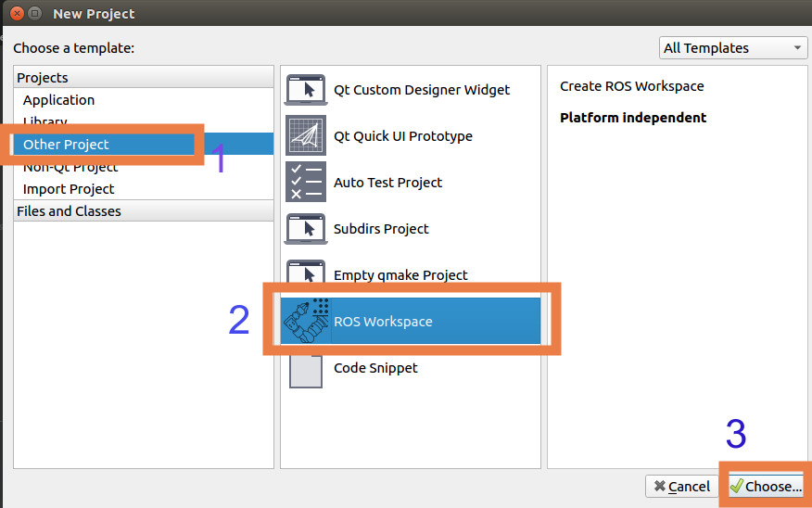
Task: Click the Create ROS Workspace description text
Action: [632, 86]
